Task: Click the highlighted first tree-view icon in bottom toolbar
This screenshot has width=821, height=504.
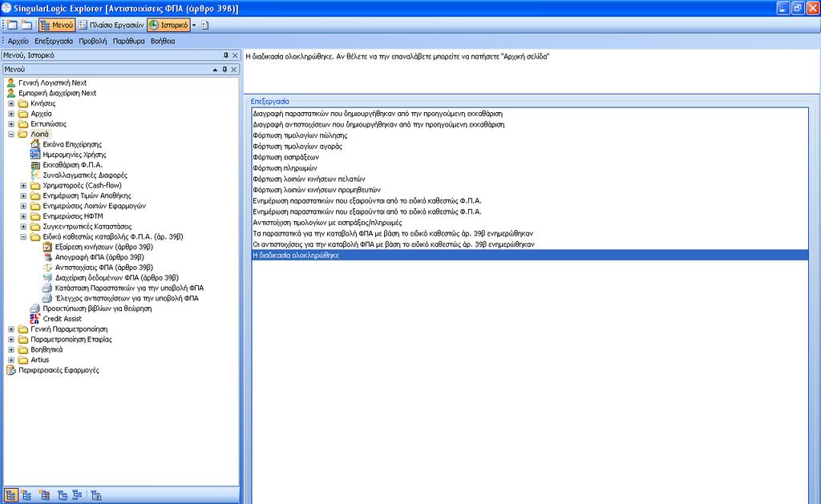Action: click(x=11, y=495)
